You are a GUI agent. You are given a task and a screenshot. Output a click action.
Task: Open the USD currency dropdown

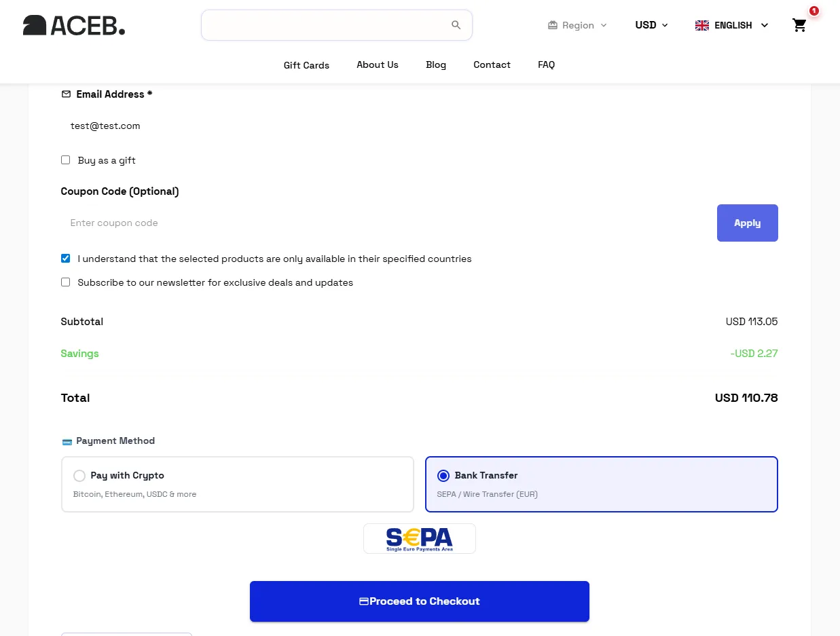point(651,25)
